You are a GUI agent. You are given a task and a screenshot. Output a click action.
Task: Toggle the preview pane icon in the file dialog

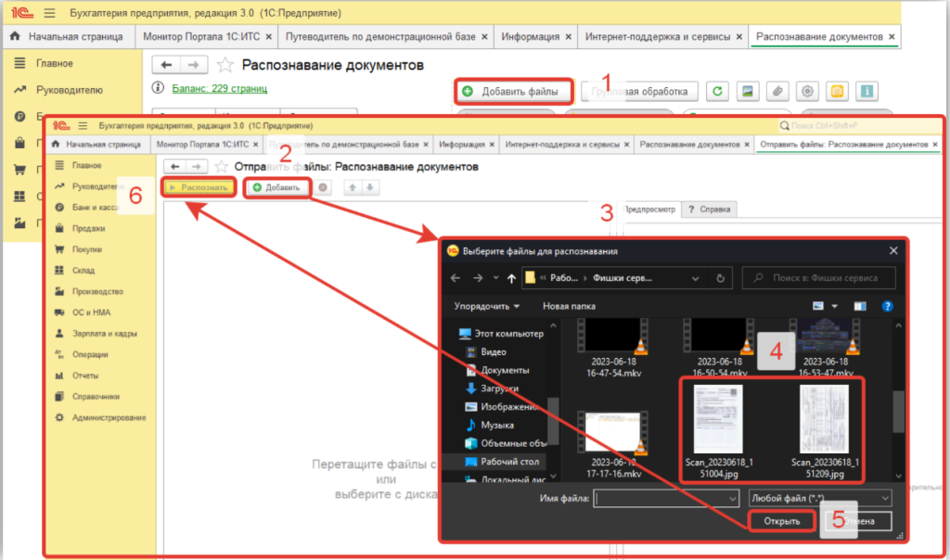pyautogui.click(x=860, y=306)
